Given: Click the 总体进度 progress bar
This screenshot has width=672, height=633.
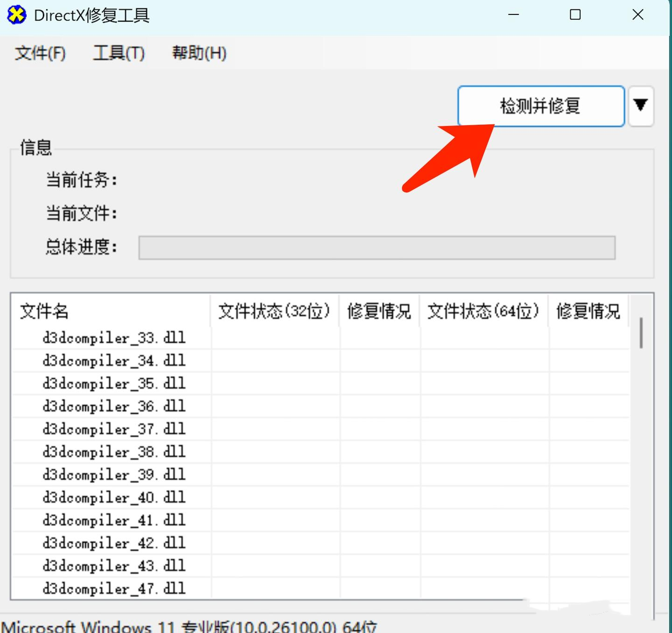Looking at the screenshot, I should pyautogui.click(x=377, y=247).
